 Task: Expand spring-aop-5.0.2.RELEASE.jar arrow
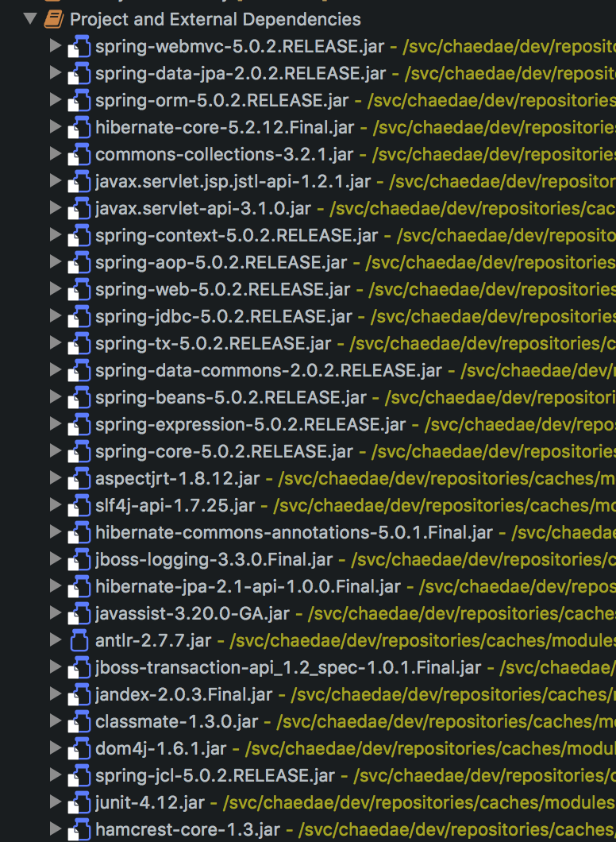click(56, 262)
